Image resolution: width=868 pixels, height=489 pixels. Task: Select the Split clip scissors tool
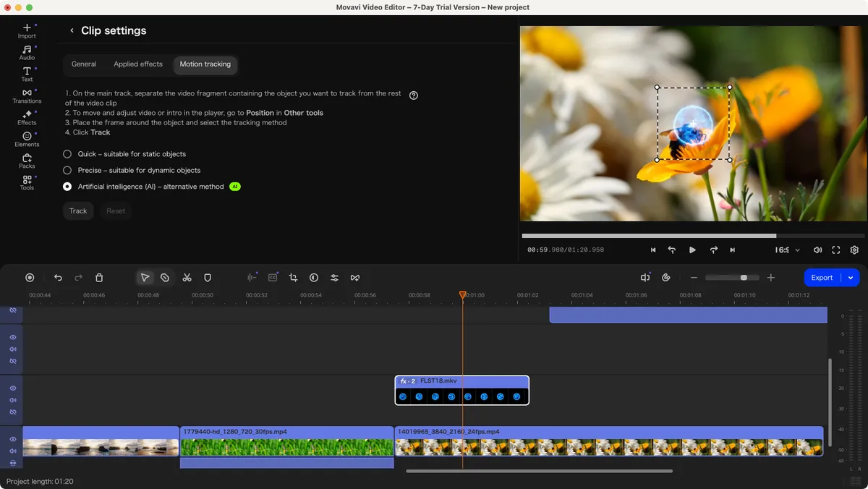click(x=187, y=277)
